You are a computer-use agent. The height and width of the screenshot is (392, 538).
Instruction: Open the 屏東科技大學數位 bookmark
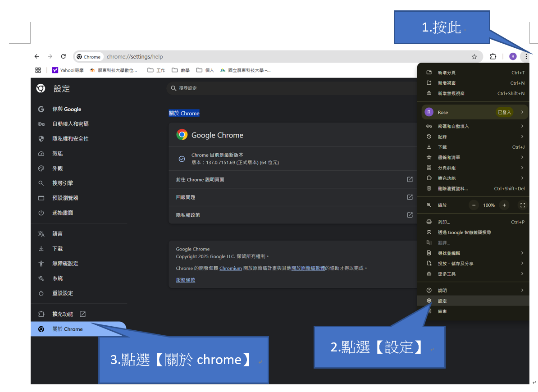click(114, 70)
